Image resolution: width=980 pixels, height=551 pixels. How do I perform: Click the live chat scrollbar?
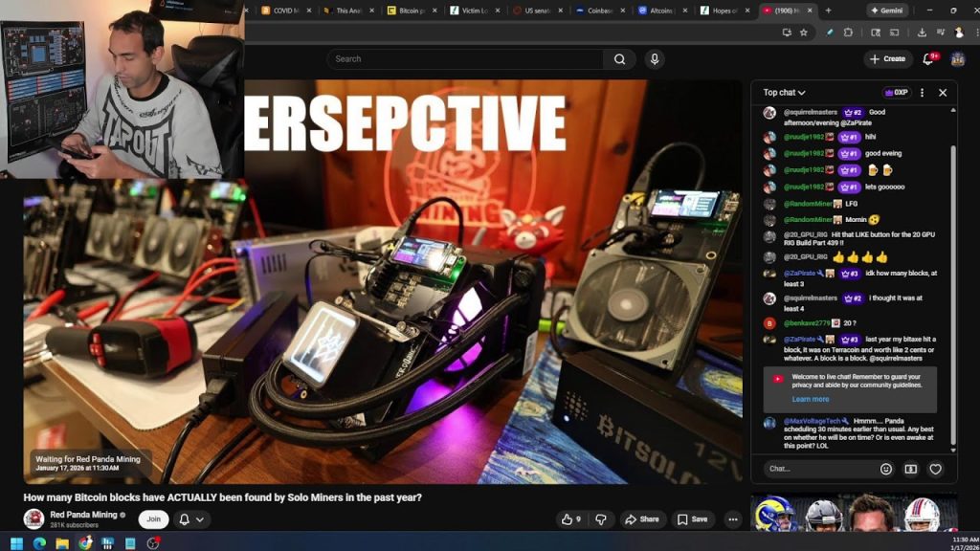click(952, 287)
